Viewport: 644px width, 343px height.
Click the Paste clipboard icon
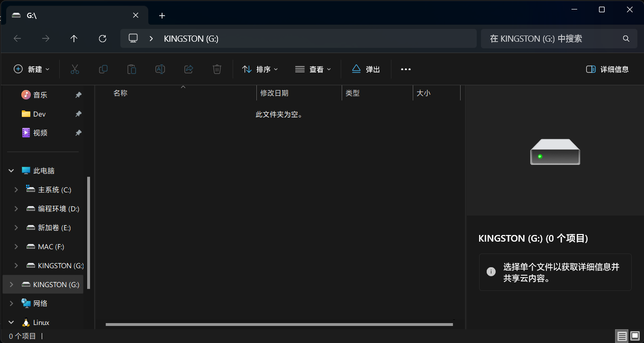pos(132,69)
